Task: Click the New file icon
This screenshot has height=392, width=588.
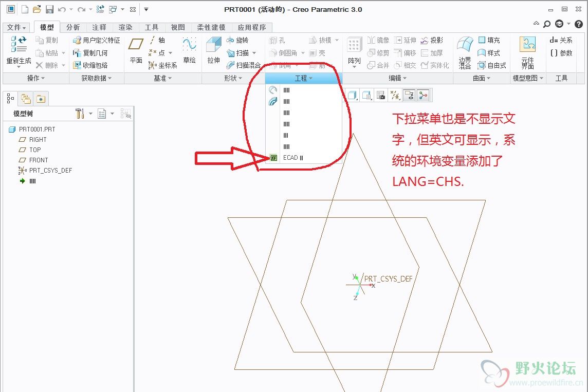Action: coord(25,9)
